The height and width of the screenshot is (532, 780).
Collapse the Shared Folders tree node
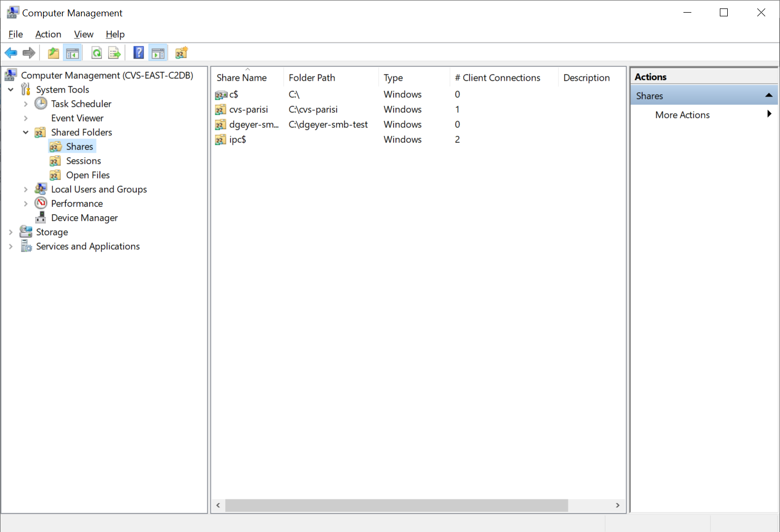click(x=25, y=132)
